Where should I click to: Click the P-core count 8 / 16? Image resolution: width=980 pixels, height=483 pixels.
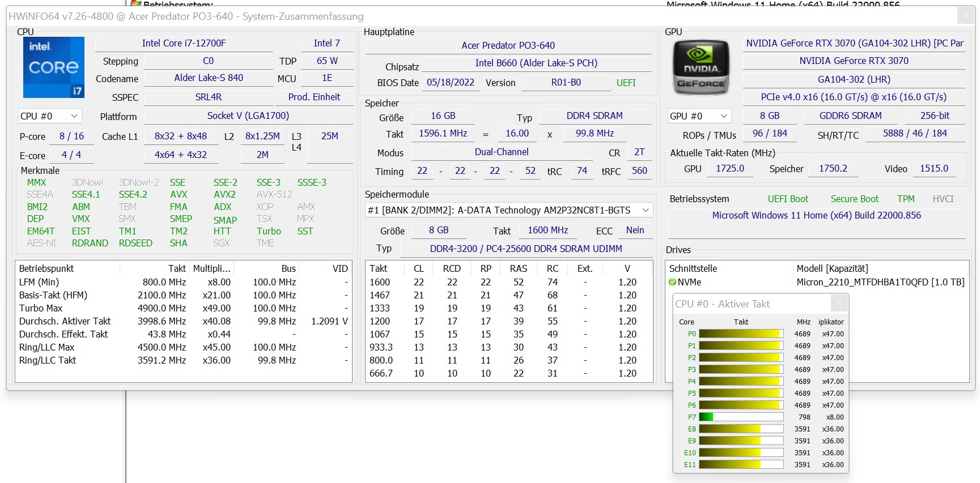pyautogui.click(x=71, y=136)
